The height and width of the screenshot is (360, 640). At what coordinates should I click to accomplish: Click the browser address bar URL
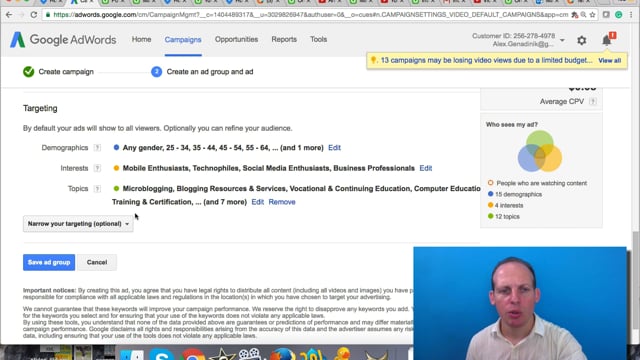click(310, 15)
